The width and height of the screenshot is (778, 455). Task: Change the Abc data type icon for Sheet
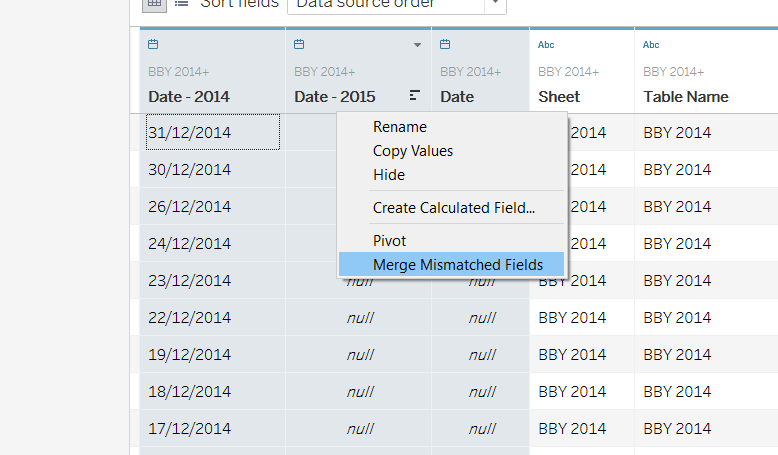tap(546, 45)
